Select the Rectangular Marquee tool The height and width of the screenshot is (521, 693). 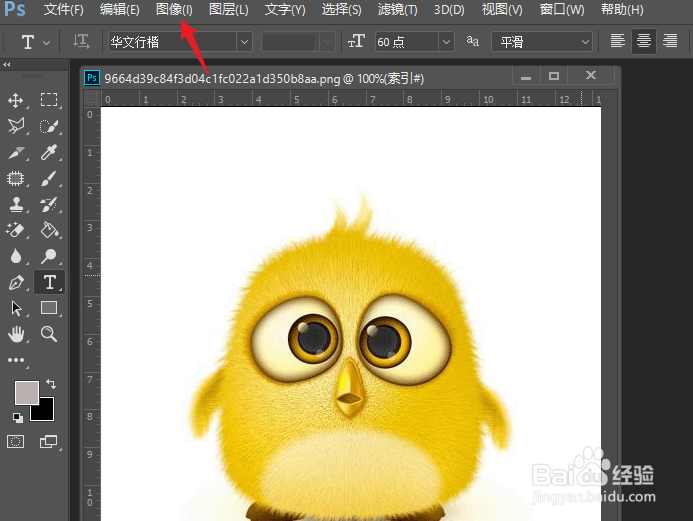click(x=49, y=100)
